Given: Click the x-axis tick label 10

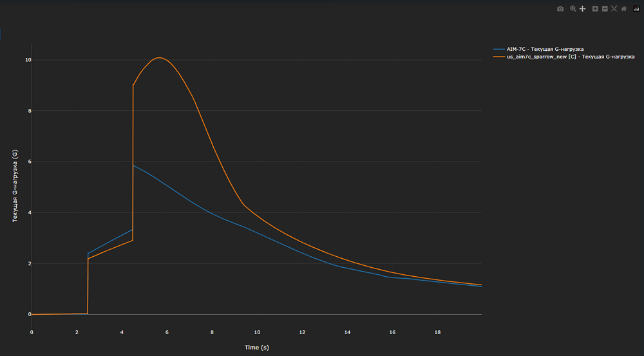Looking at the screenshot, I should pos(257,332).
